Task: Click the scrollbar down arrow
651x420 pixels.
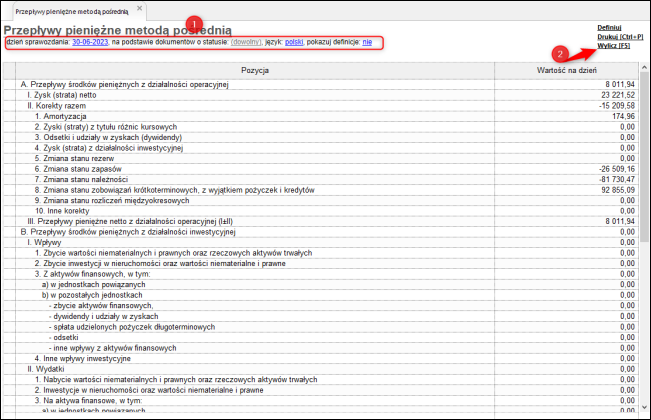Action: [x=644, y=407]
